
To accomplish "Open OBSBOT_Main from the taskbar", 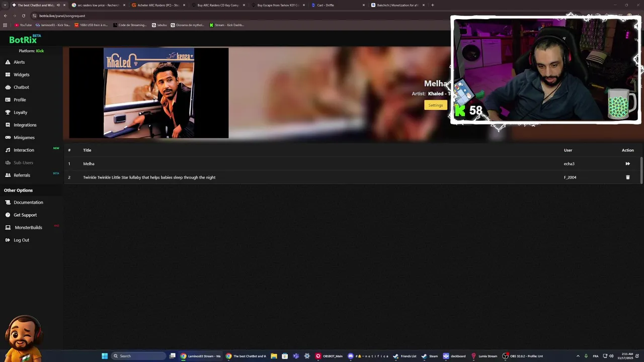I will click(x=329, y=356).
